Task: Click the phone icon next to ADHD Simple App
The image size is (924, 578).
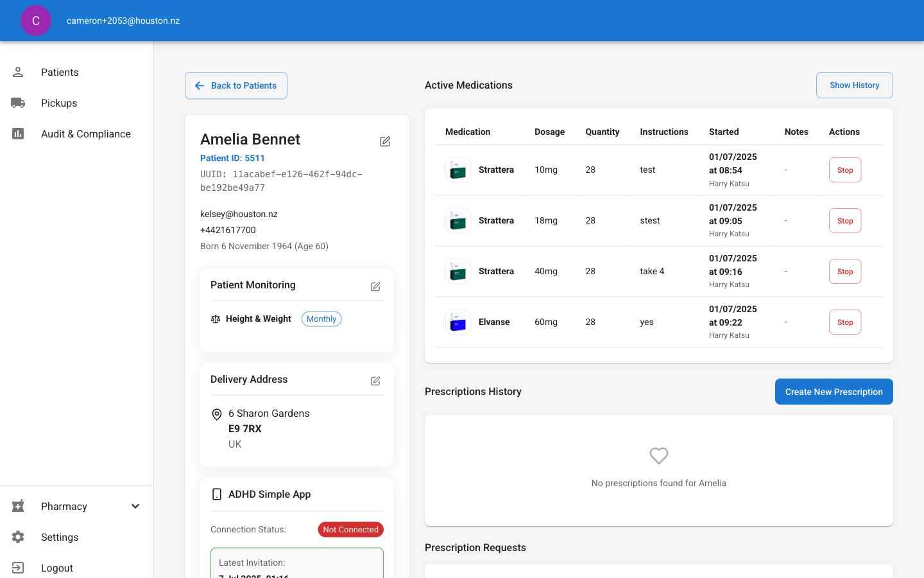Action: 217,494
